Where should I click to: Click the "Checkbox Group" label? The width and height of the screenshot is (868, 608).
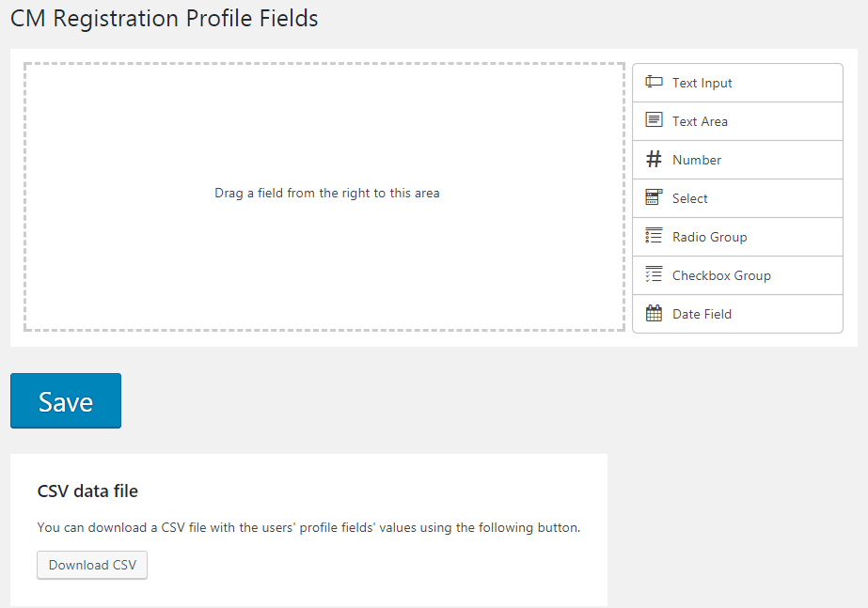coord(721,275)
